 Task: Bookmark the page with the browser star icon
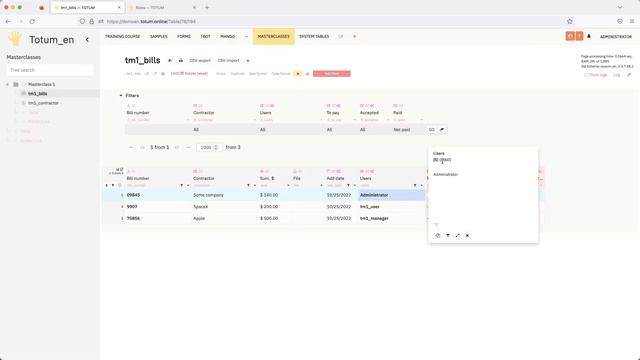click(570, 21)
